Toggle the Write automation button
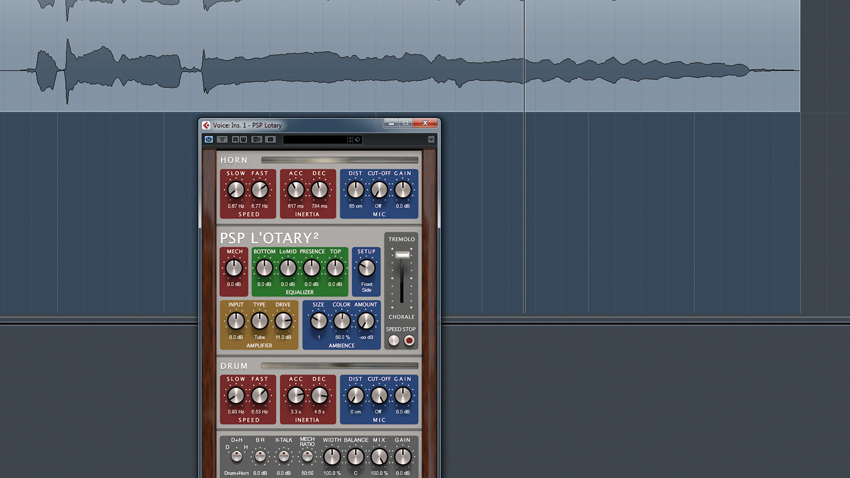This screenshot has height=478, width=850. pos(243,139)
